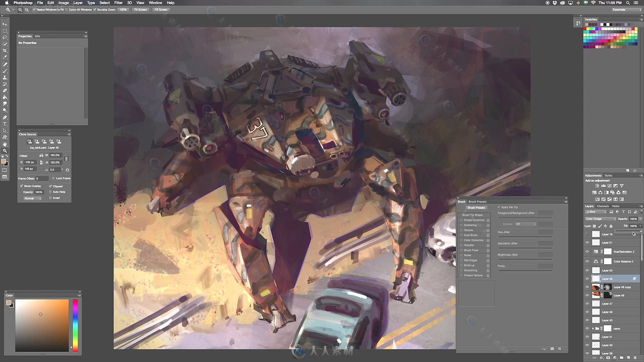Select the first clone source stamp
Image resolution: width=644 pixels, height=362 pixels.
tap(30, 141)
